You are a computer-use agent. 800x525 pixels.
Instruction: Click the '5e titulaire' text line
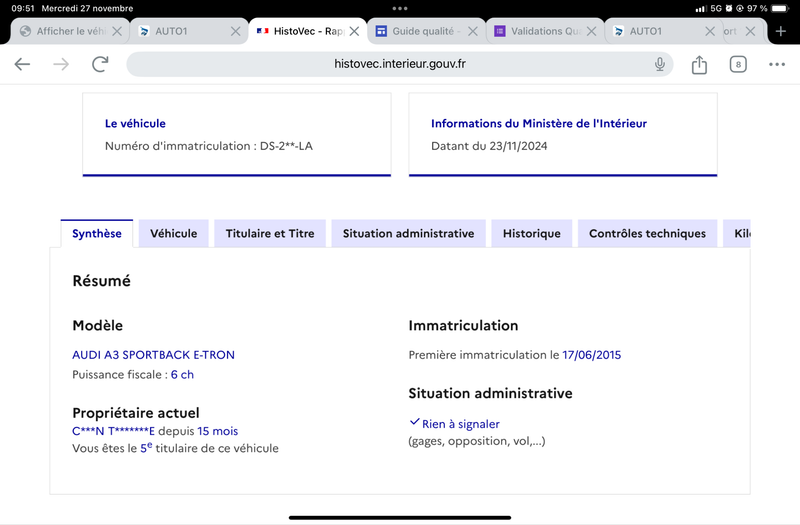(x=175, y=448)
